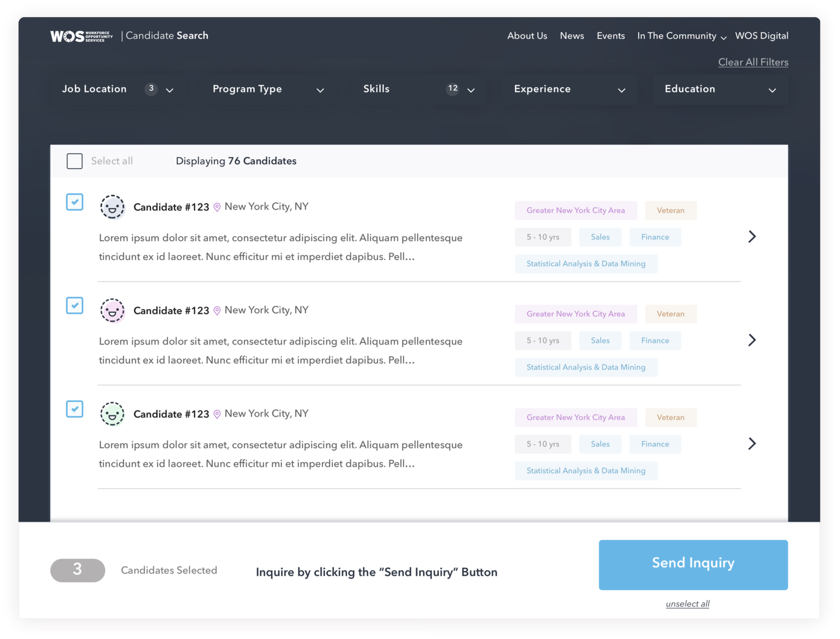Uncheck the first candidate's selection checkbox

(x=75, y=202)
